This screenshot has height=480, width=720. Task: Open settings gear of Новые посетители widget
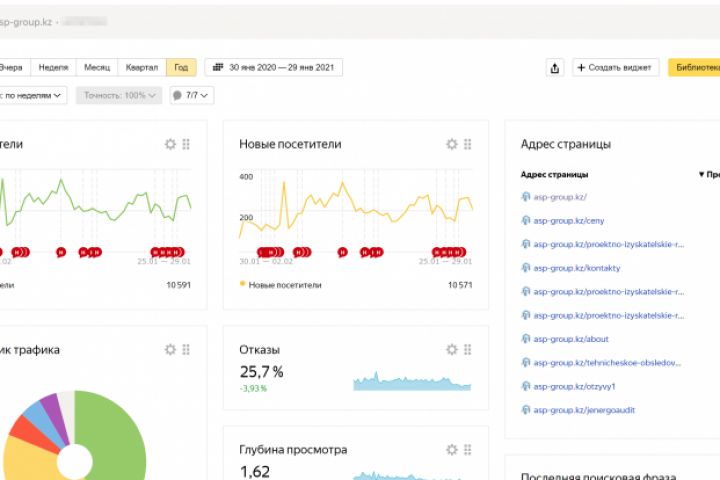pyautogui.click(x=452, y=144)
